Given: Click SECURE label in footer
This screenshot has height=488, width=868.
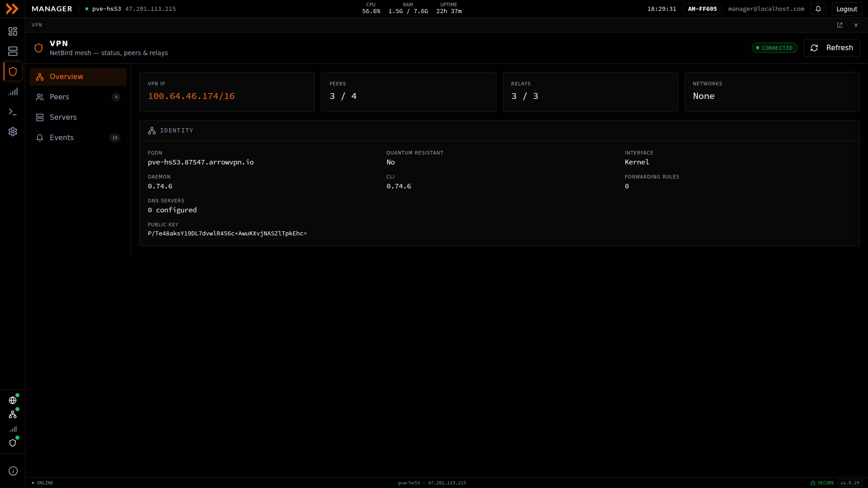Looking at the screenshot, I should 826,483.
